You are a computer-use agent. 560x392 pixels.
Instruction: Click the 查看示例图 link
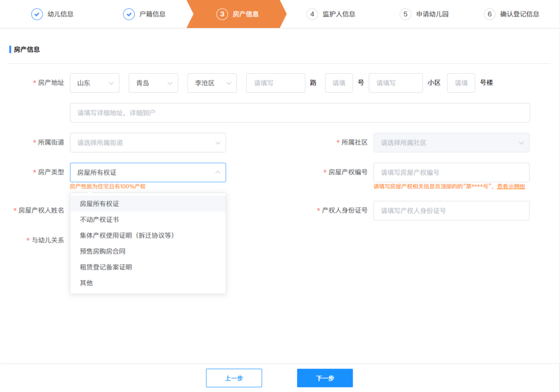pos(511,187)
